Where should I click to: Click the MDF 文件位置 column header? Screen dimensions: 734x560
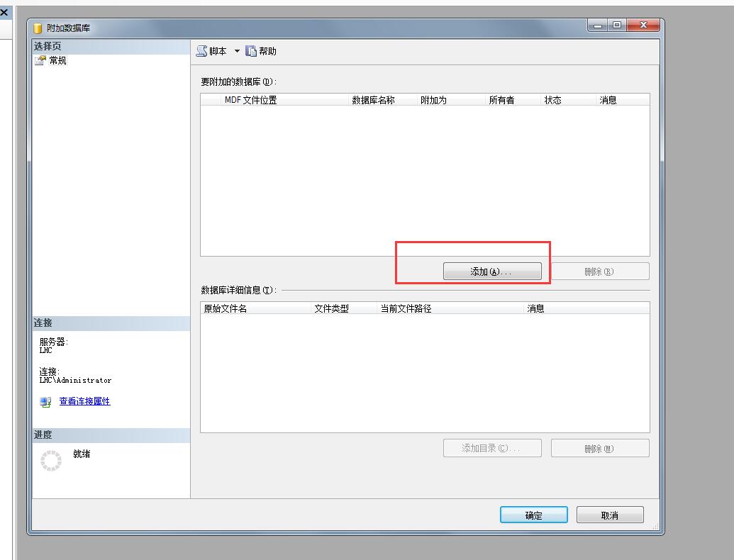point(284,100)
